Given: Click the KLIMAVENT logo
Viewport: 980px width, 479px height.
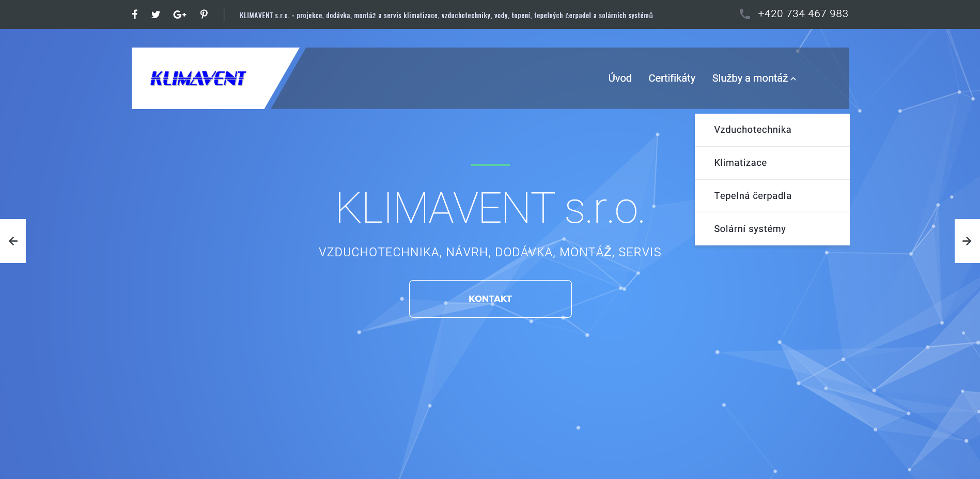Looking at the screenshot, I should coord(198,79).
